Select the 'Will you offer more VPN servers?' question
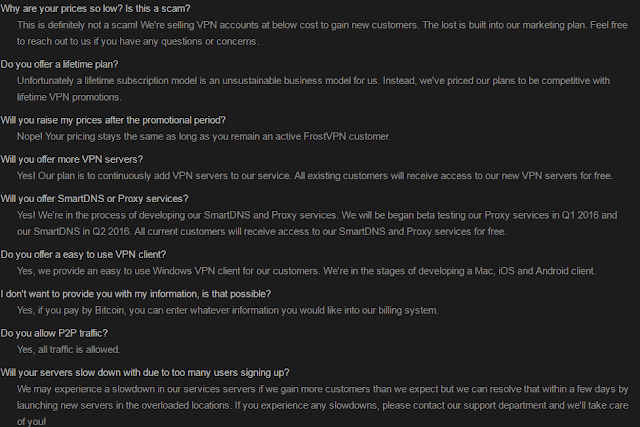 click(72, 159)
